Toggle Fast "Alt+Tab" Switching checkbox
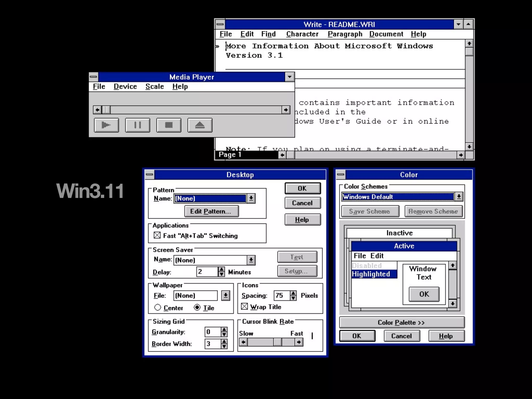The height and width of the screenshot is (399, 532). [157, 235]
